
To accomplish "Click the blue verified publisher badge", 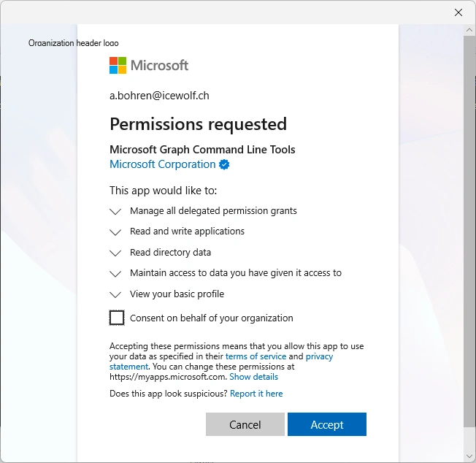I will click(x=225, y=164).
